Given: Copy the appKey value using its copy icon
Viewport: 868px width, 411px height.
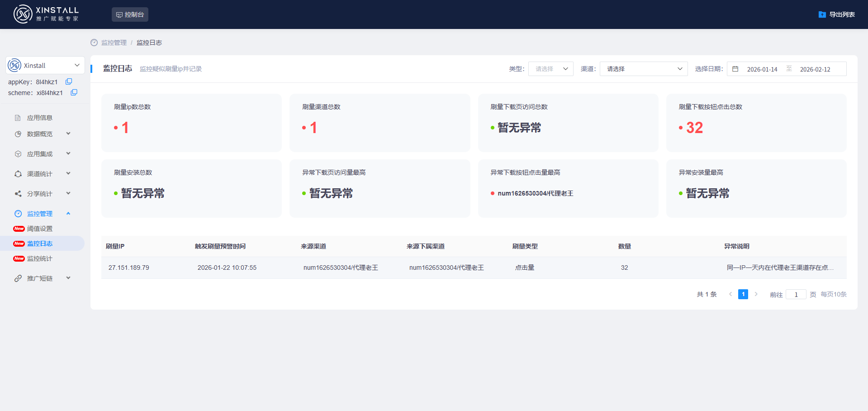Looking at the screenshot, I should coord(69,81).
